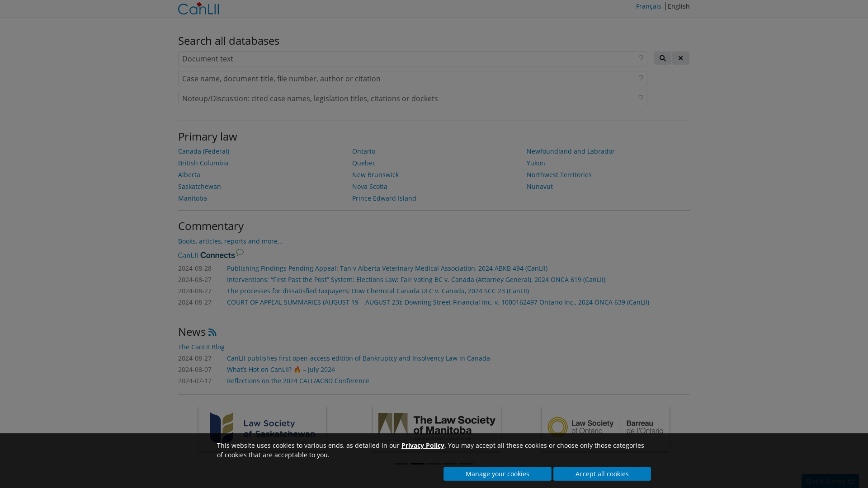The width and height of the screenshot is (868, 488).
Task: Open Law Society of Saskatchewan logo
Action: [262, 428]
